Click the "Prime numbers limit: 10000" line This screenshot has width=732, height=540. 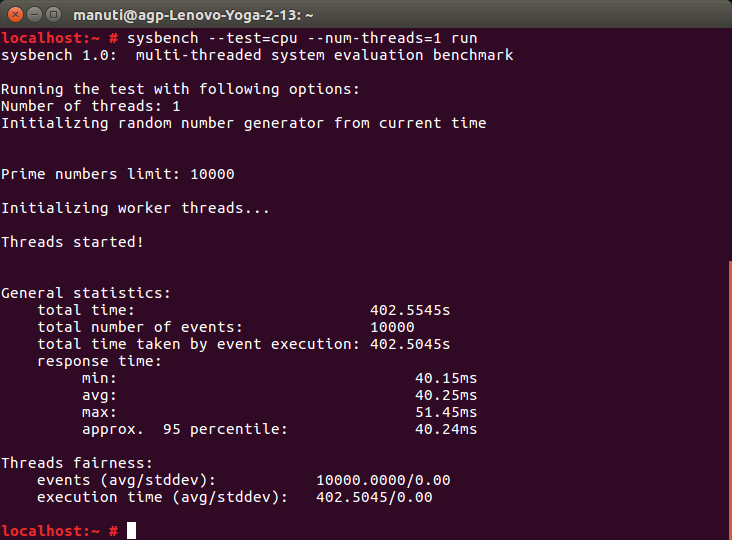point(118,174)
